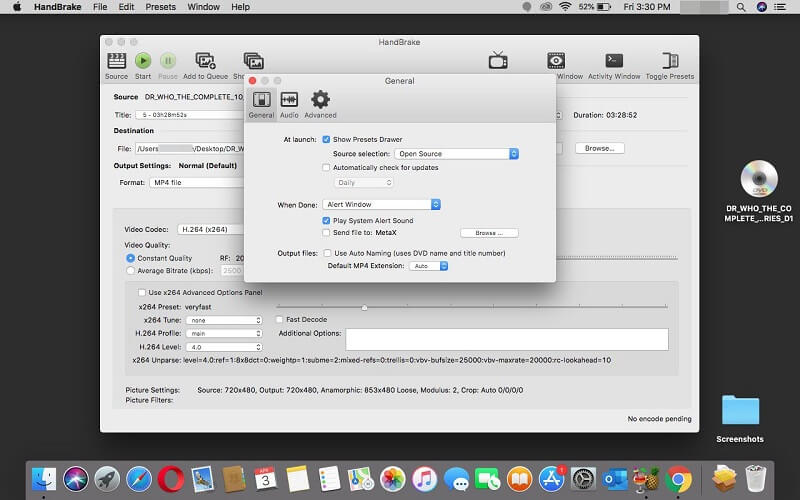Open the Apple menu
This screenshot has width=800, height=500.
17,7
